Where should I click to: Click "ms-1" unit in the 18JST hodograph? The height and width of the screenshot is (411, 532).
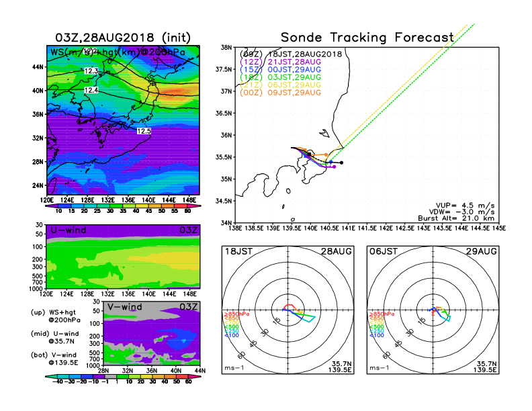234,368
